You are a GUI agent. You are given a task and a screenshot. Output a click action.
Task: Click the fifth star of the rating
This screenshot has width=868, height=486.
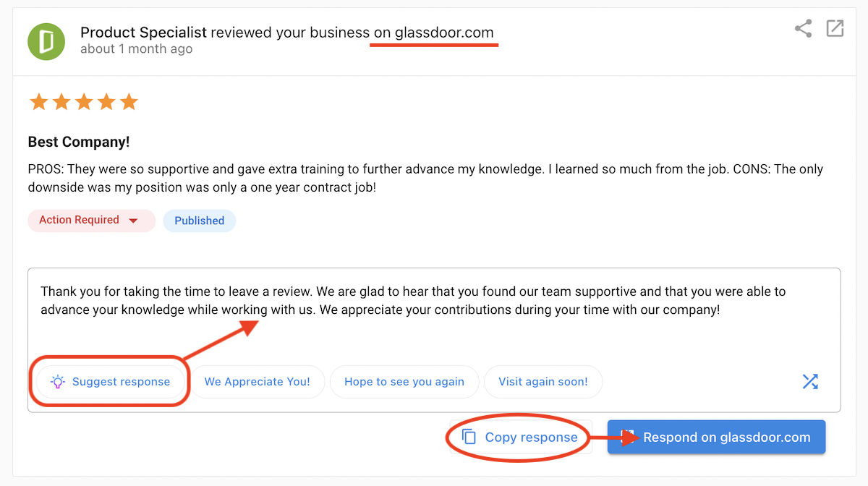click(x=128, y=101)
